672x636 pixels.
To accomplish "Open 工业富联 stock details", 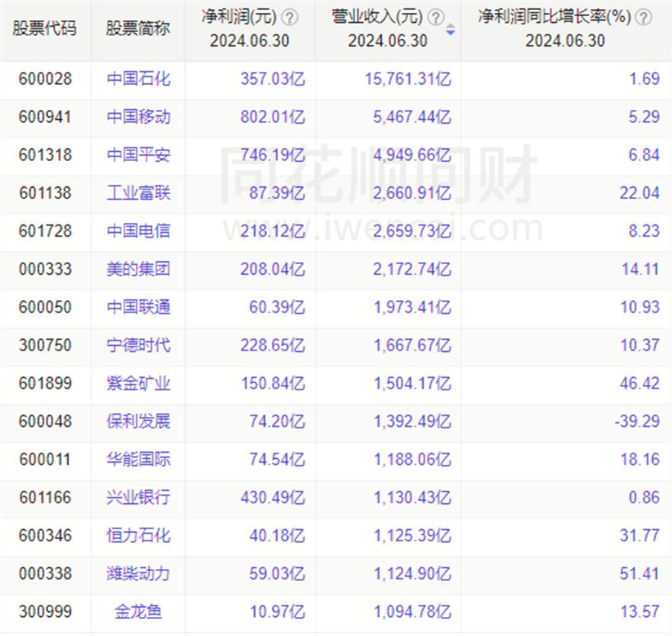I will click(x=138, y=193).
